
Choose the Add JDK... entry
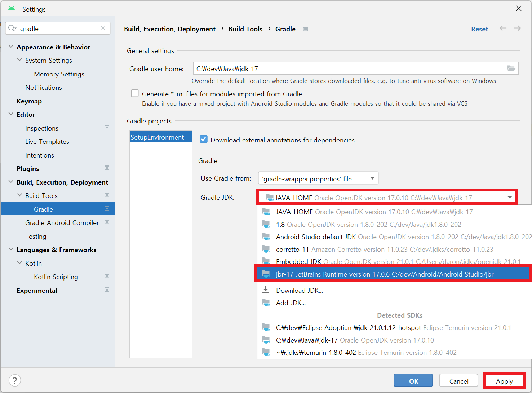(x=395, y=303)
